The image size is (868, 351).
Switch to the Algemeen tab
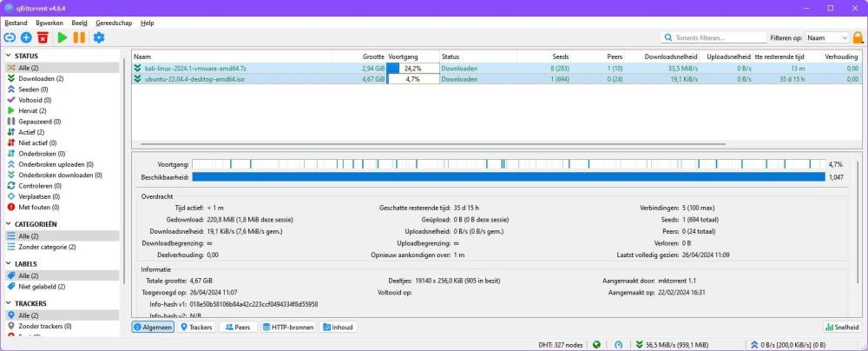click(153, 328)
